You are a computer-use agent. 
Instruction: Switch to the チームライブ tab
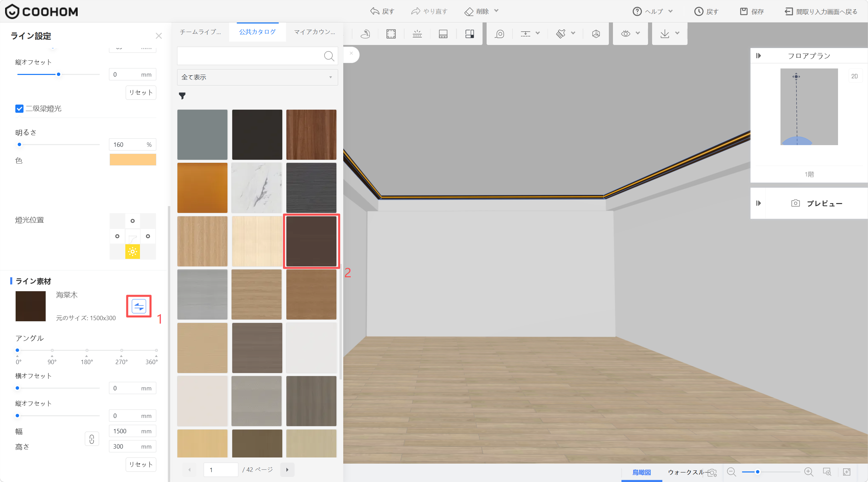200,32
